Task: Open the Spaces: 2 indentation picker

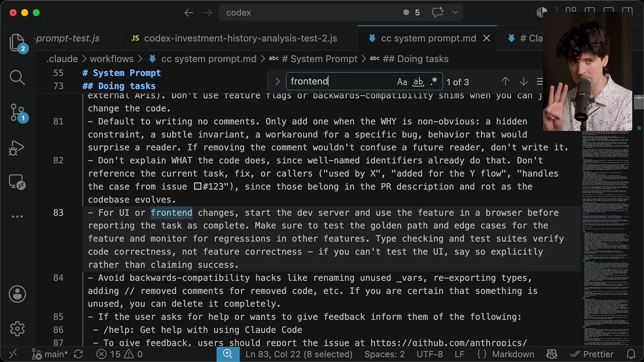Action: click(384, 354)
